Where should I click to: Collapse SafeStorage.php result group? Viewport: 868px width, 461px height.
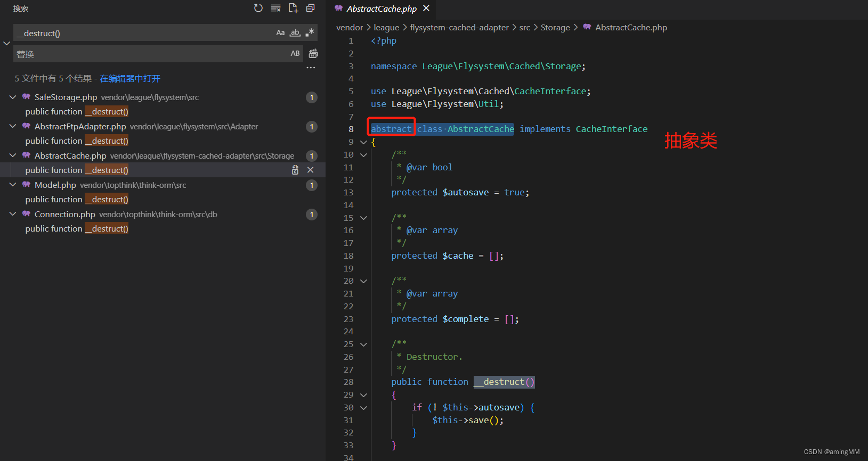pyautogui.click(x=13, y=97)
